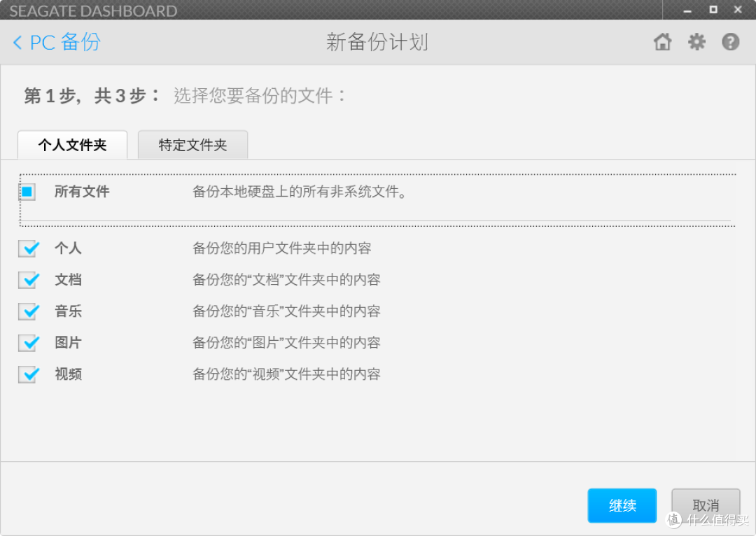Close the Seagate Dashboard window
The width and height of the screenshot is (756, 536).
pos(738,10)
